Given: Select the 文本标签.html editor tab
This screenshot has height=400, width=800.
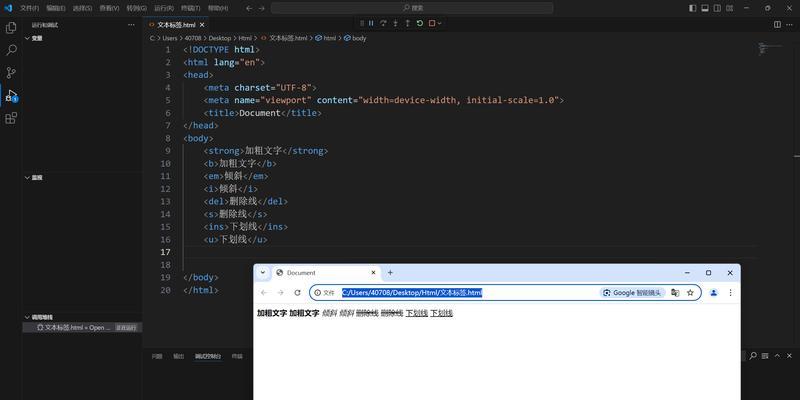Looking at the screenshot, I should point(176,24).
